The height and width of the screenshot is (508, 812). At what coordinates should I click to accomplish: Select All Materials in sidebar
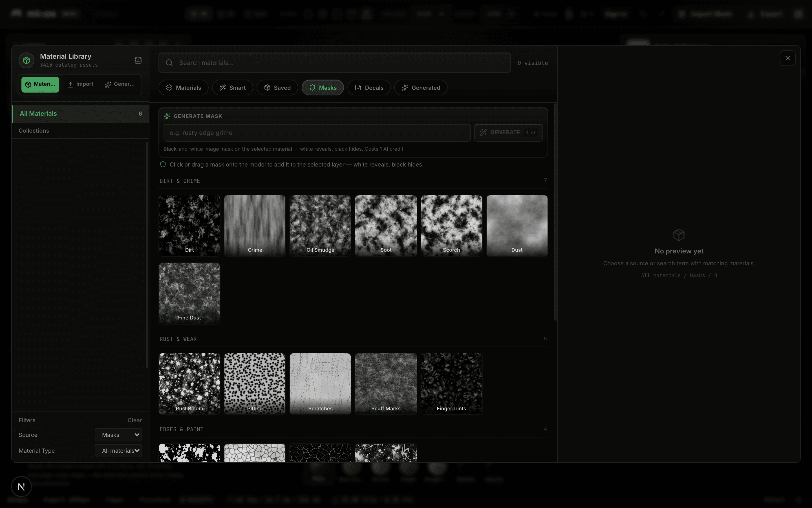coord(81,114)
